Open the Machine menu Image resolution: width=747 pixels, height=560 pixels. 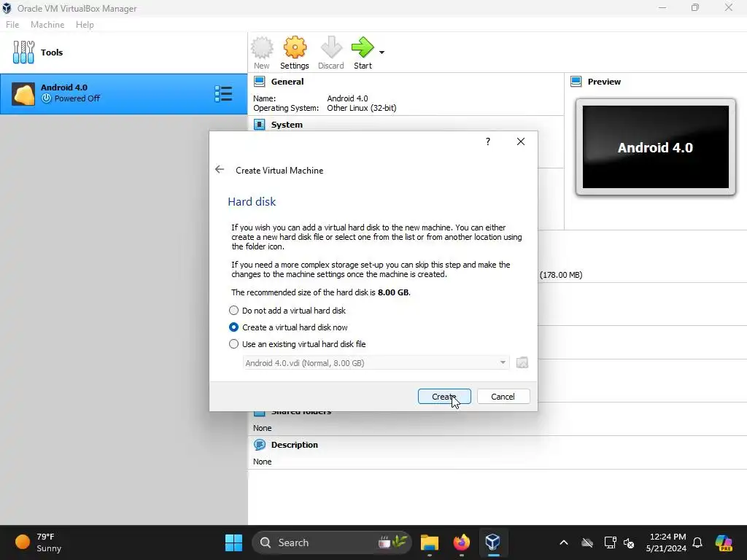point(47,25)
